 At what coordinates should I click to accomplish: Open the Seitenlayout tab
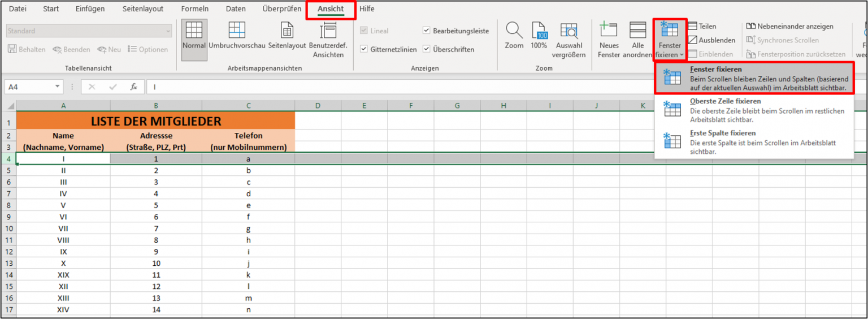(x=143, y=9)
